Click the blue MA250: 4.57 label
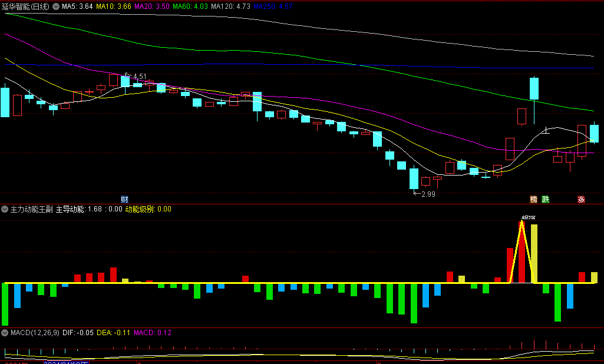This screenshot has width=604, height=364. point(273,6)
